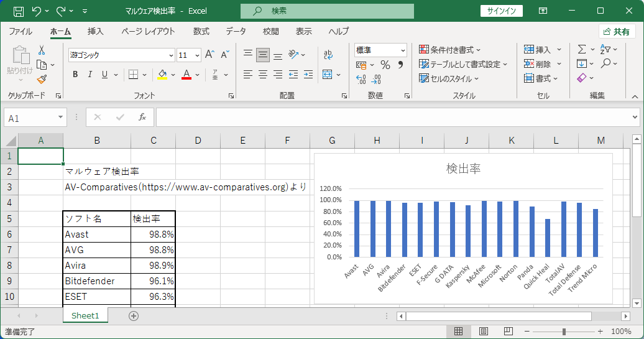Click Merge and Center icon
This screenshot has height=339, width=644.
(328, 75)
